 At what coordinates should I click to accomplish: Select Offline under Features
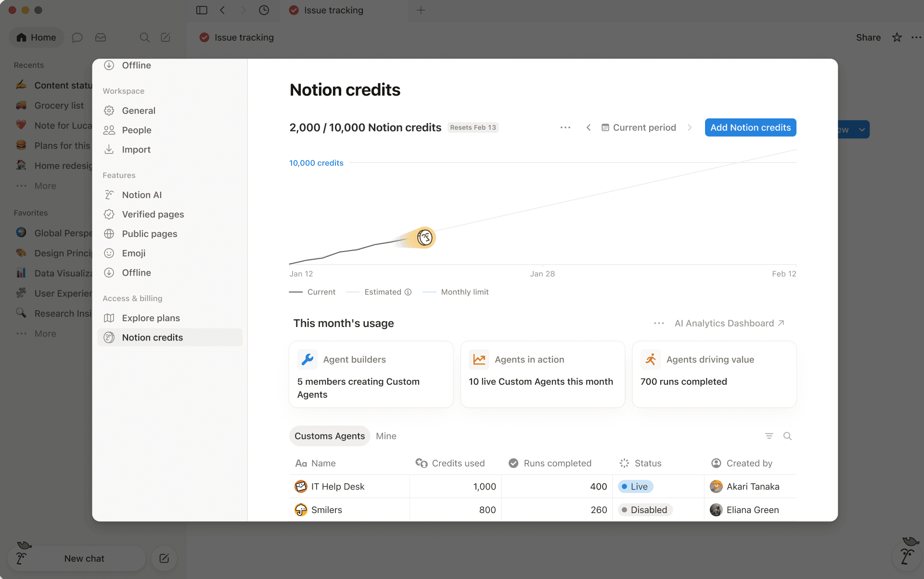137,273
